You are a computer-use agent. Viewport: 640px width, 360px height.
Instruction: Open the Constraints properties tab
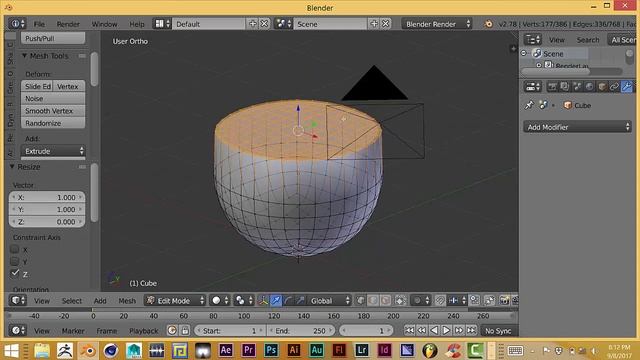coord(614,87)
